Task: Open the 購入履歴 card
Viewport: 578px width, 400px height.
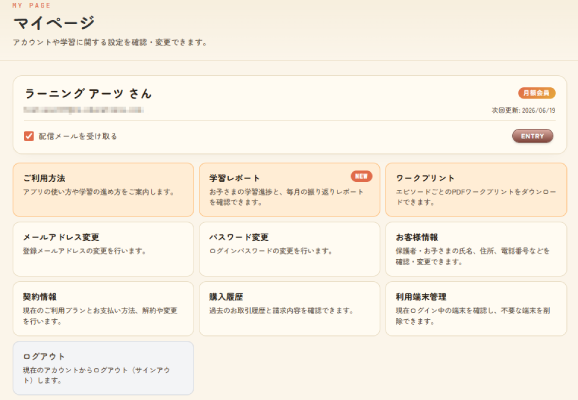Action: click(289, 309)
